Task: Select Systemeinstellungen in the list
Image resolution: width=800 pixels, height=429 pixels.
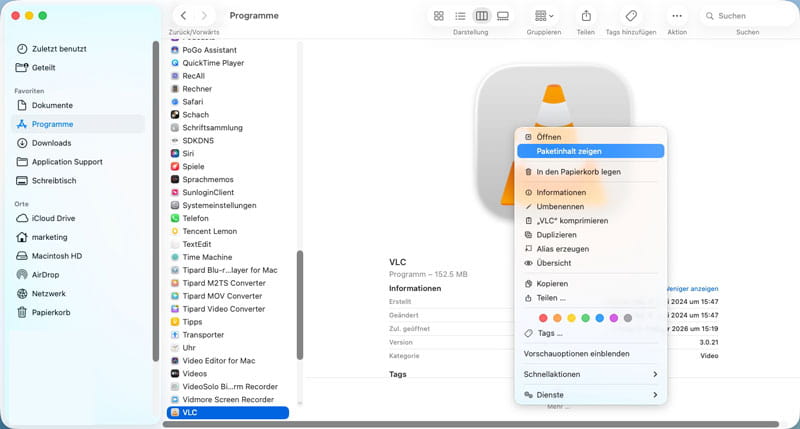Action: click(x=219, y=205)
